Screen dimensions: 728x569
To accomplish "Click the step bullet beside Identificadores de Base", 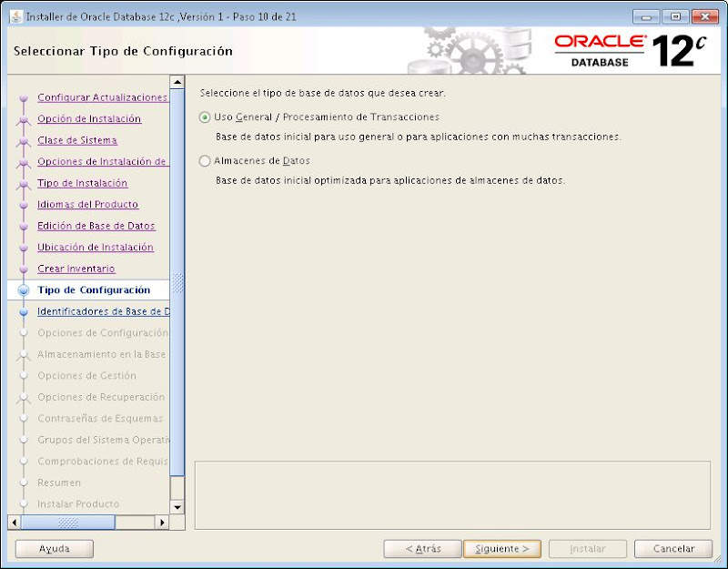I will [x=24, y=312].
